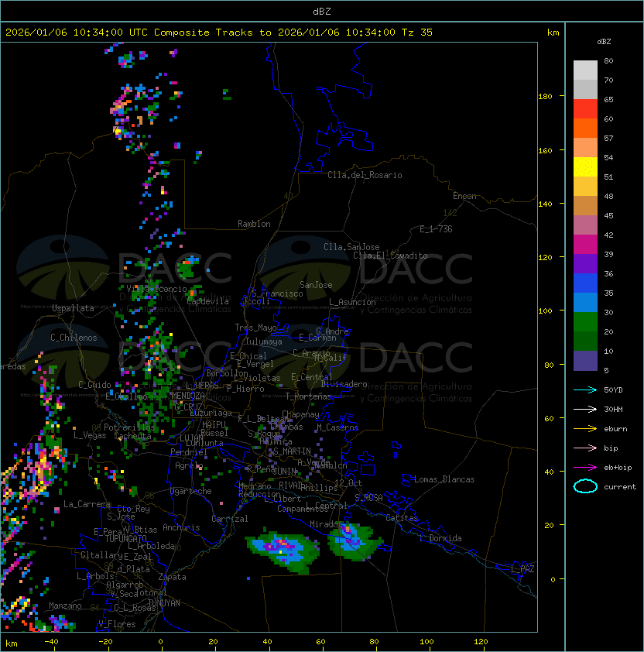Click the 'La_Carrera' map label
Screen dimensions: 644x652
tap(87, 504)
